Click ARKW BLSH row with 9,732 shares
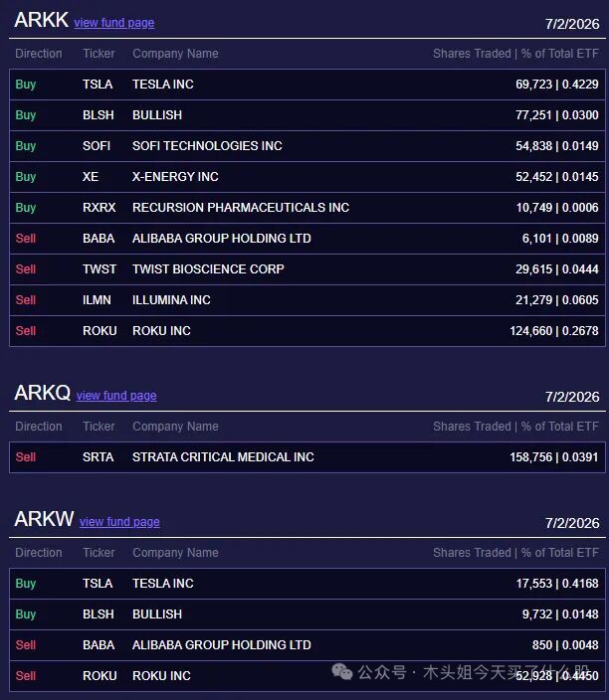The height and width of the screenshot is (700, 609). tap(307, 614)
